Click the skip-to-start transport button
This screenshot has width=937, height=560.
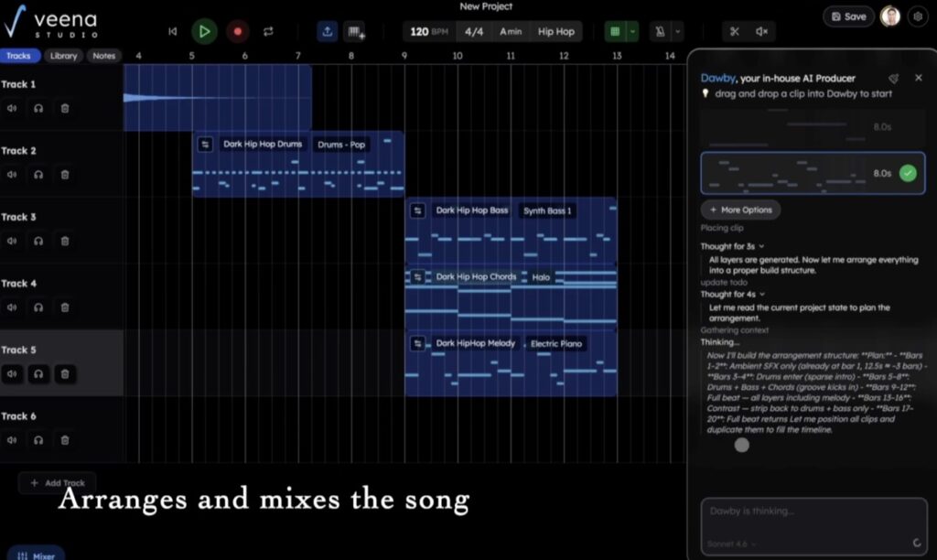pyautogui.click(x=173, y=31)
